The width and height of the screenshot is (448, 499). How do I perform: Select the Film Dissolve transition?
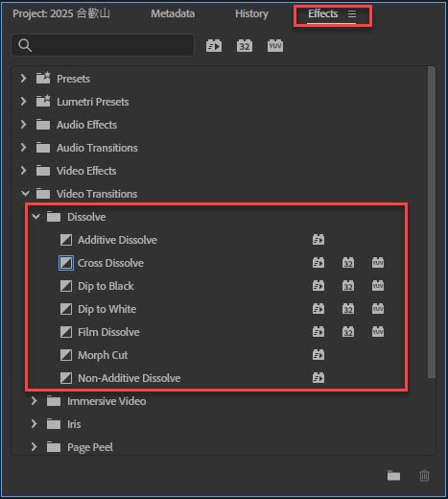(x=108, y=332)
